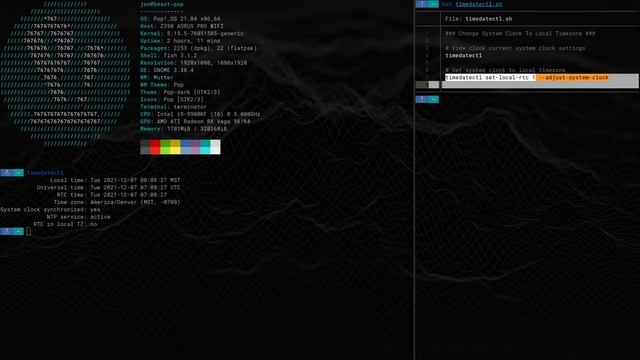Click the Pop!_OS ASCII logo
Screen dimensions: 640x360
(x=65, y=74)
